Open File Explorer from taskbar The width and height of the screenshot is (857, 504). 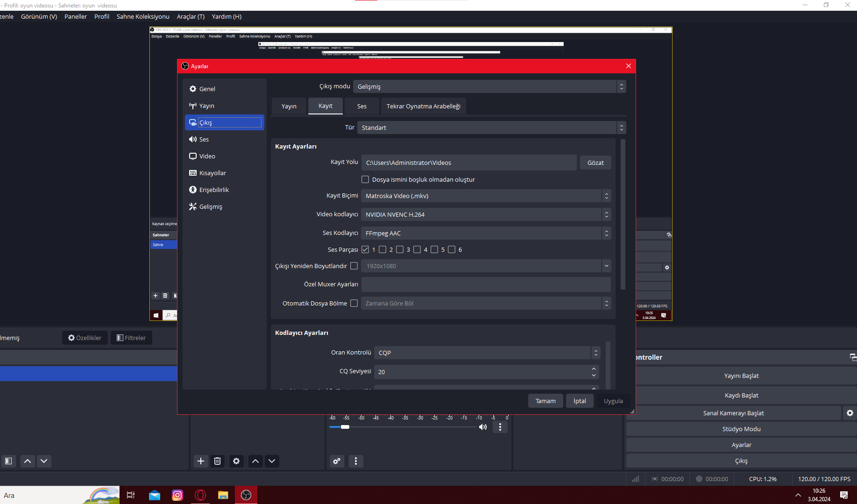click(x=223, y=495)
